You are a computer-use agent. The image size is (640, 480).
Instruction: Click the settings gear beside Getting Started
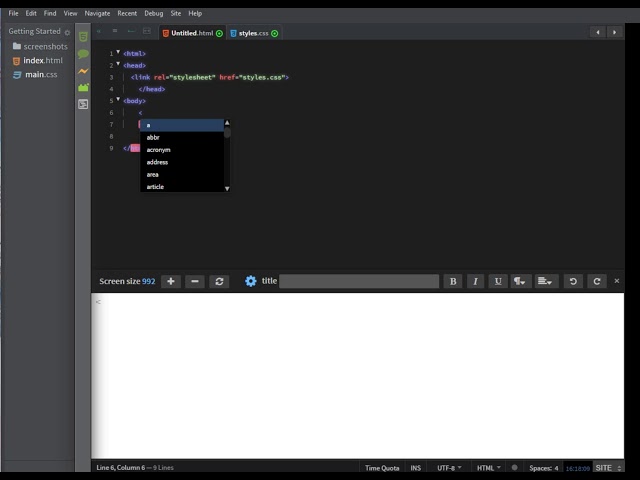coord(67,32)
